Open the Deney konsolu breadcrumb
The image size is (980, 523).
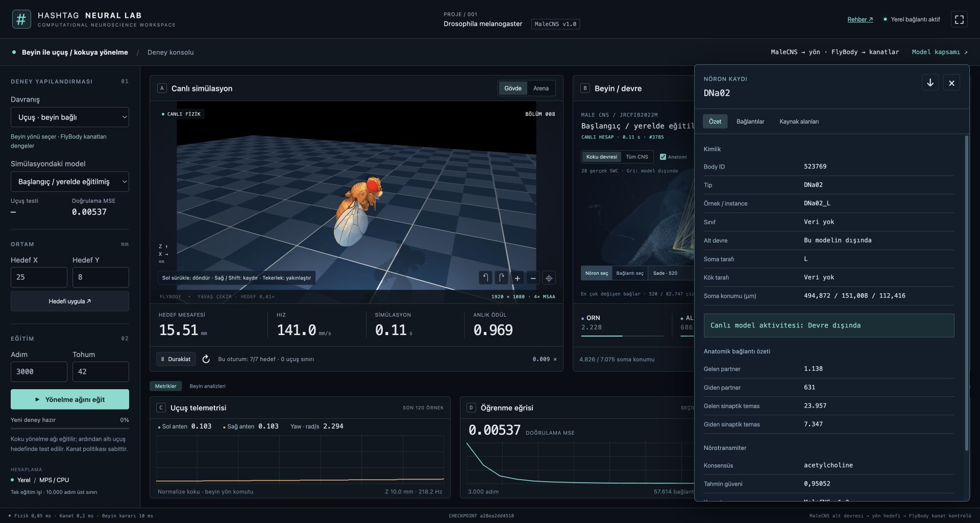[x=170, y=53]
